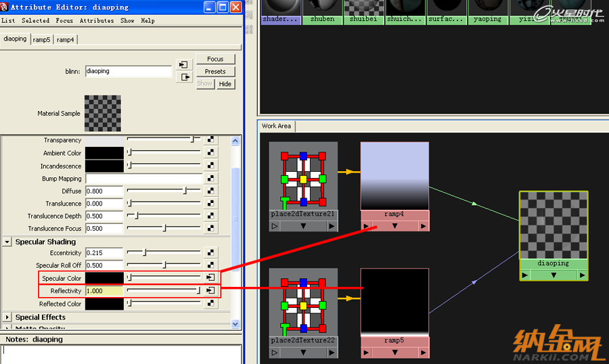Click output arrow on ramp4 node

pos(423,226)
